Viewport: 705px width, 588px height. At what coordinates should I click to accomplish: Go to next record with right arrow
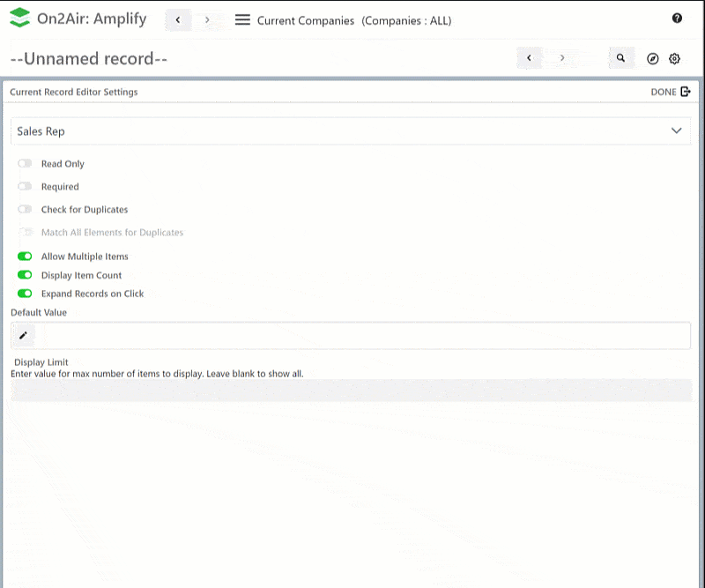pos(562,58)
